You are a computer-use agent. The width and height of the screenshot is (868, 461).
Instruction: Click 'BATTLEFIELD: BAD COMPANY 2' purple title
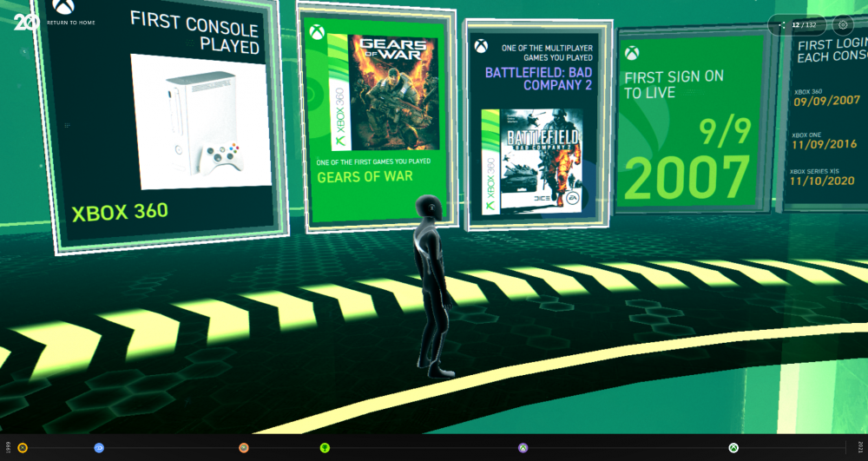point(539,79)
